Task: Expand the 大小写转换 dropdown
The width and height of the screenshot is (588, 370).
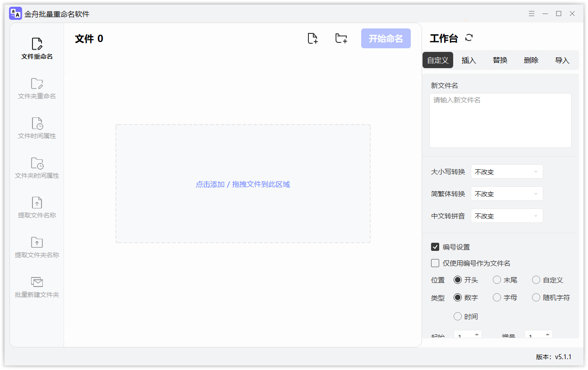Action: click(507, 171)
